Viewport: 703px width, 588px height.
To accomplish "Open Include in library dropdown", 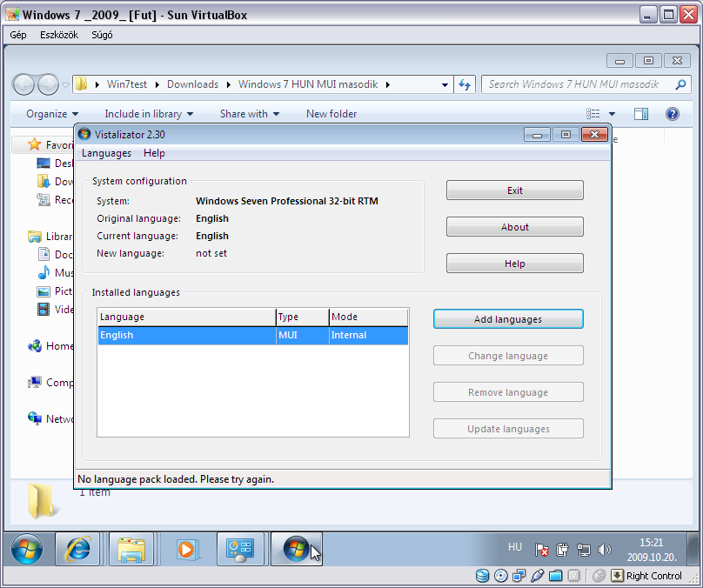I will coord(149,114).
